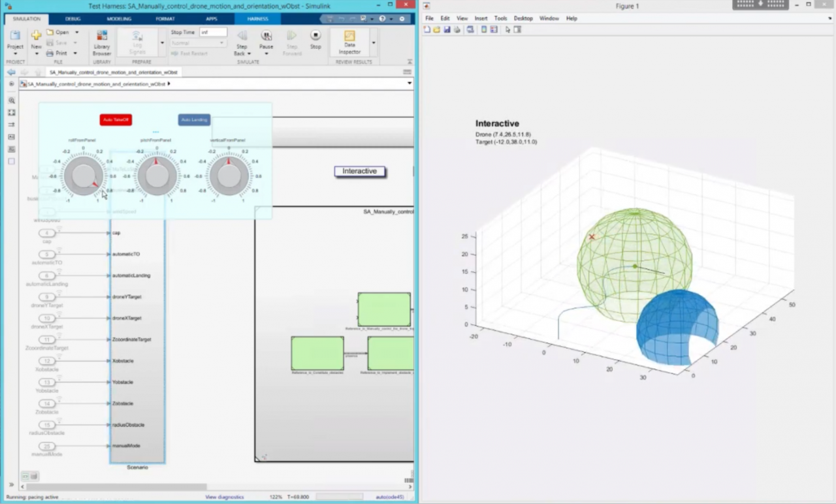Click the rollFromPanel knob

coord(84,176)
